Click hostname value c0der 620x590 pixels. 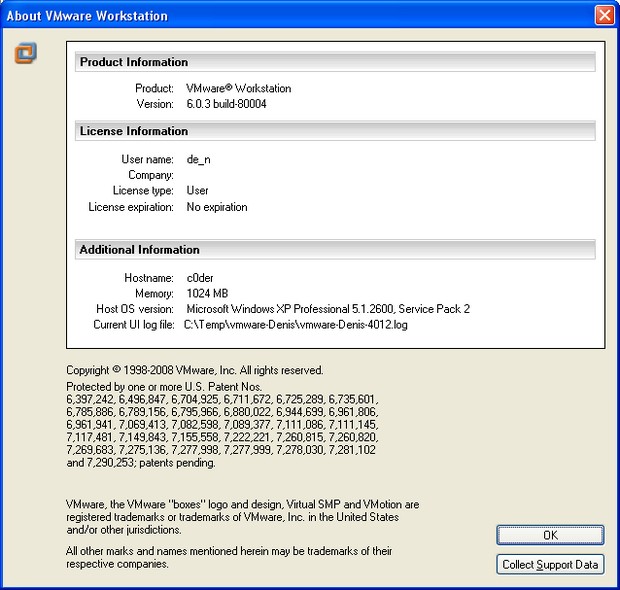[x=200, y=278]
